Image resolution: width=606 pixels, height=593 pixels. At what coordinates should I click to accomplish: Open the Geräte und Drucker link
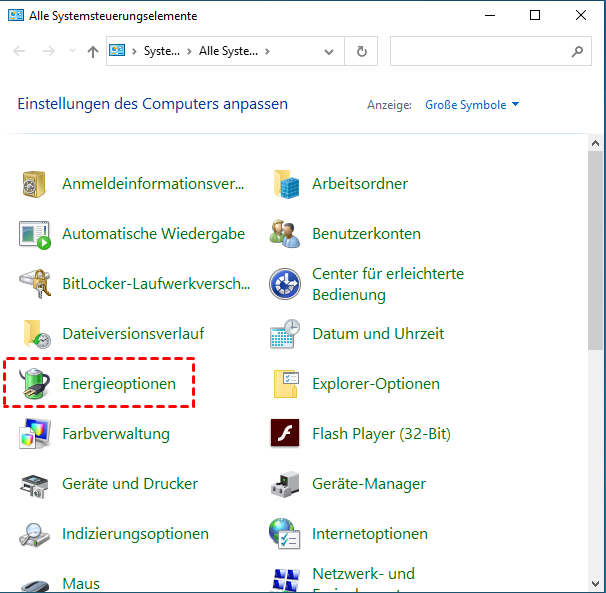[130, 484]
